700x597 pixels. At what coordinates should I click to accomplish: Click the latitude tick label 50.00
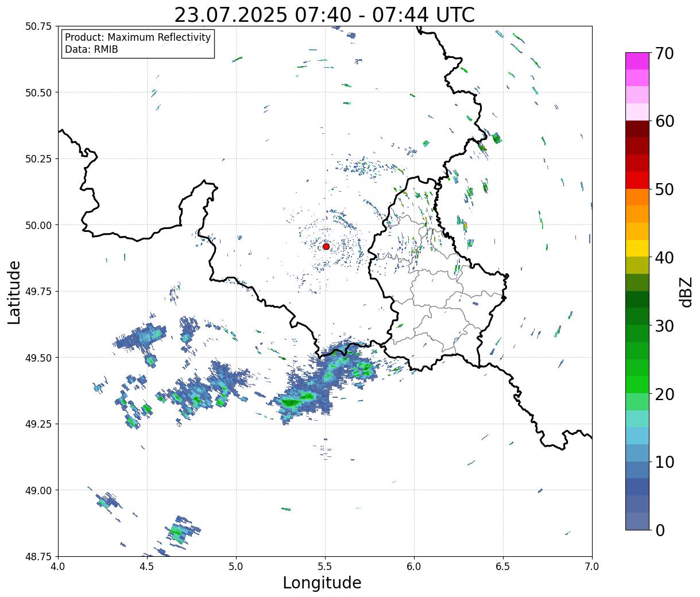38,225
